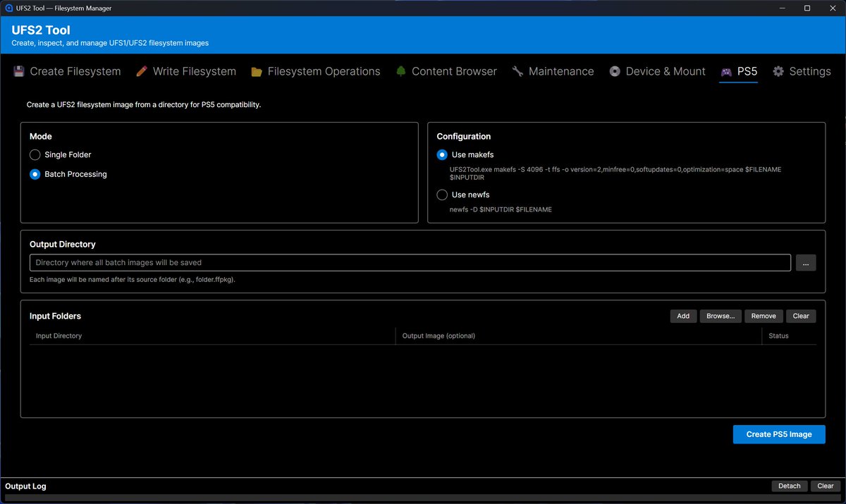The image size is (846, 504).
Task: Maximize the UFS2 Tool window
Action: [807, 8]
